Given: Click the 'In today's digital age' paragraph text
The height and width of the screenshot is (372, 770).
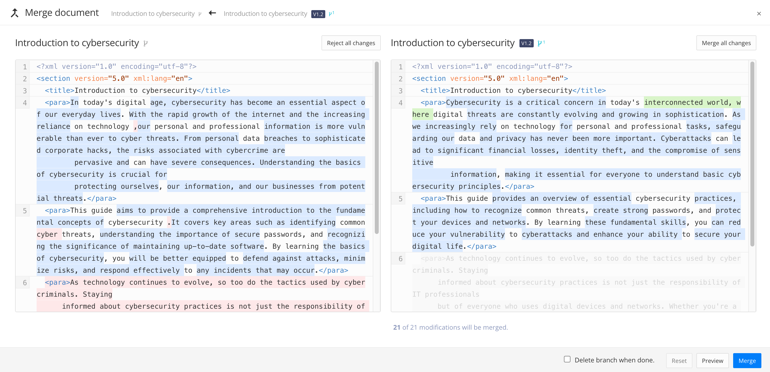Looking at the screenshot, I should [x=201, y=151].
